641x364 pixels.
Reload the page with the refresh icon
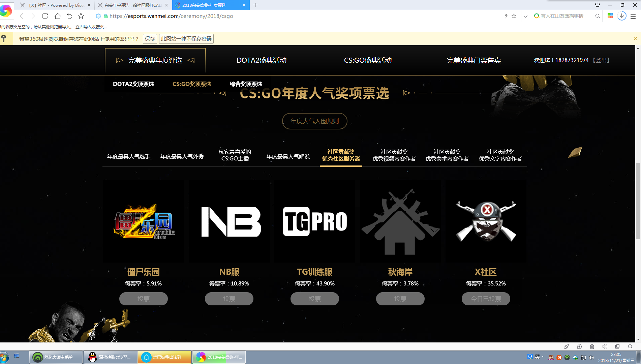45,16
